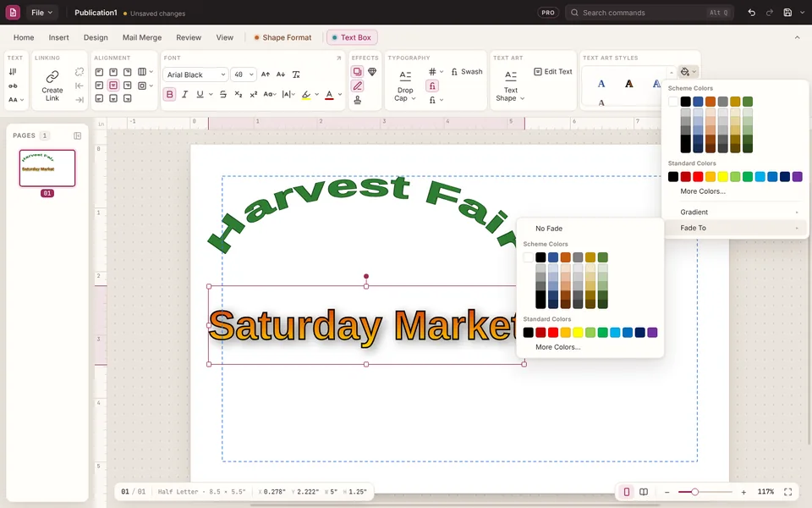Align text to bottom center
This screenshot has height=508, width=812.
(113, 98)
